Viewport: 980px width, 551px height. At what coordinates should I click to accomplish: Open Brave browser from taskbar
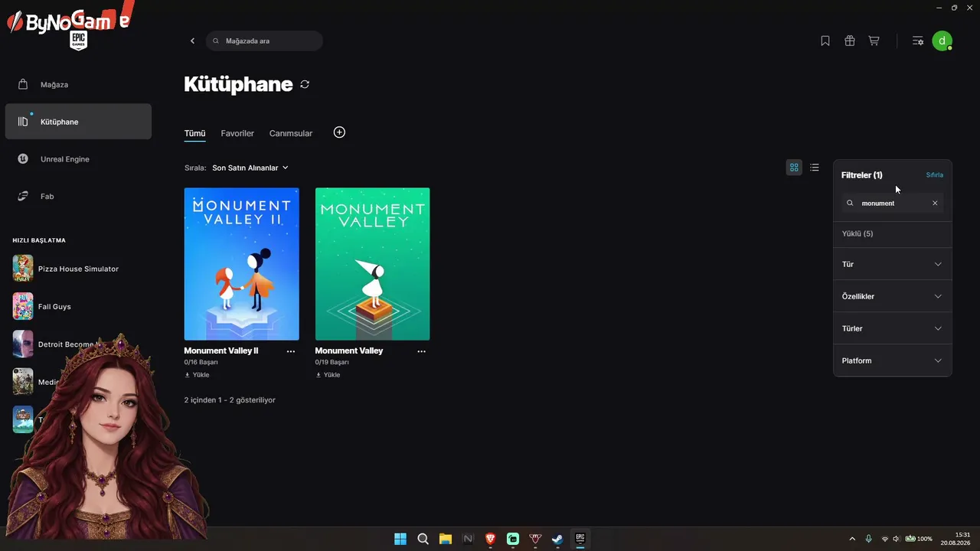(x=490, y=539)
